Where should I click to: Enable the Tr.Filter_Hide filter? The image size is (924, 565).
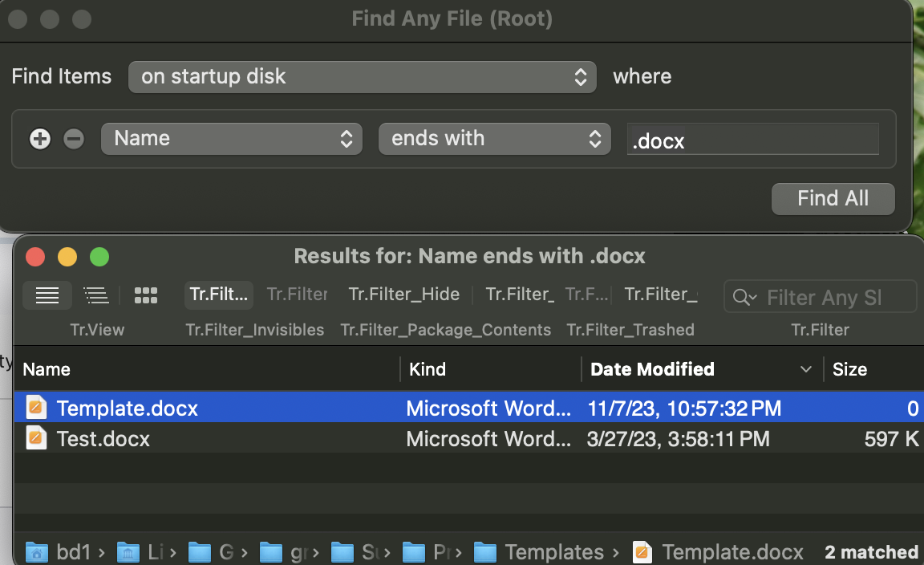click(403, 294)
